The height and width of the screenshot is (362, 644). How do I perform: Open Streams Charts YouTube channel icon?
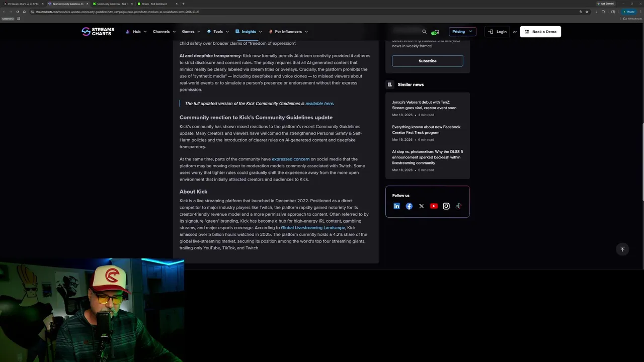click(x=434, y=206)
